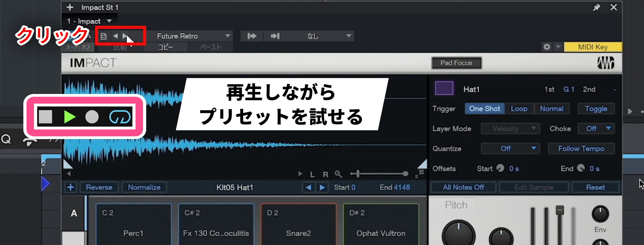Image resolution: width=644 pixels, height=245 pixels.
Task: Turn on Follow Tempo
Action: (581, 149)
